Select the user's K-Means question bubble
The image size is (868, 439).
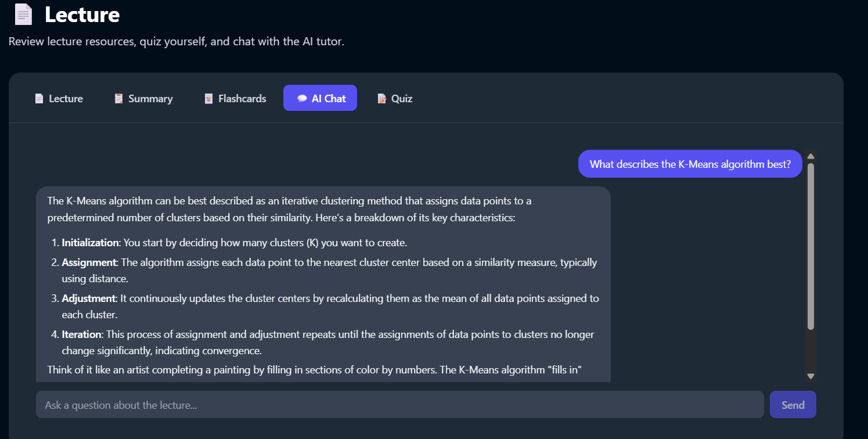click(x=690, y=164)
